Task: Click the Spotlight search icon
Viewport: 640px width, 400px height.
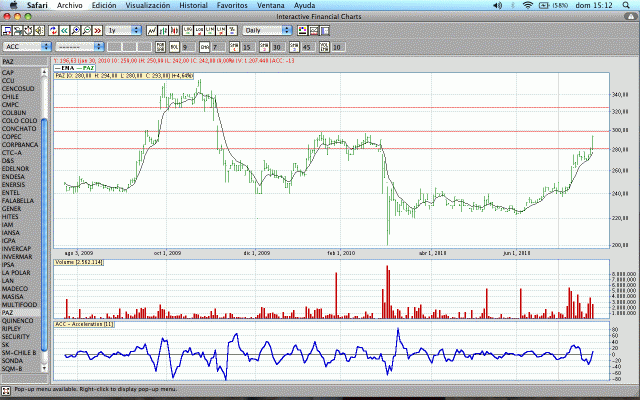Action: pyautogui.click(x=628, y=5)
